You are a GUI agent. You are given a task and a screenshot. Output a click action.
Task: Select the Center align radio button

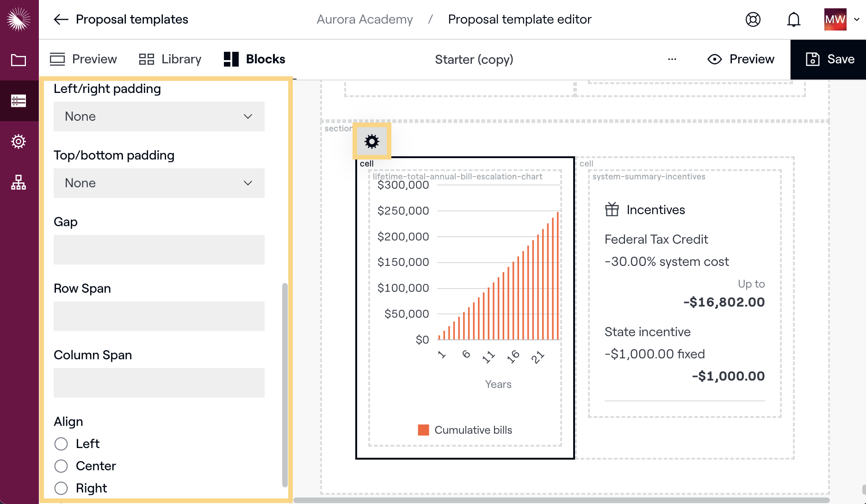click(61, 466)
